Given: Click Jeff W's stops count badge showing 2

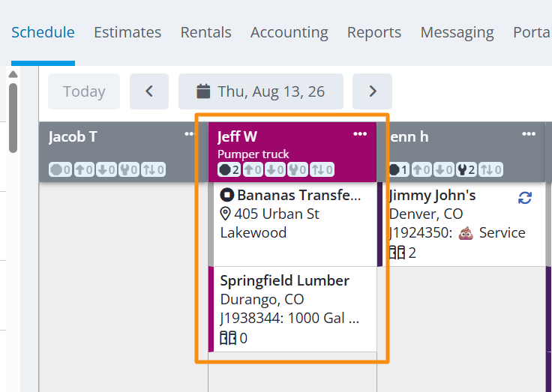Looking at the screenshot, I should pyautogui.click(x=229, y=170).
